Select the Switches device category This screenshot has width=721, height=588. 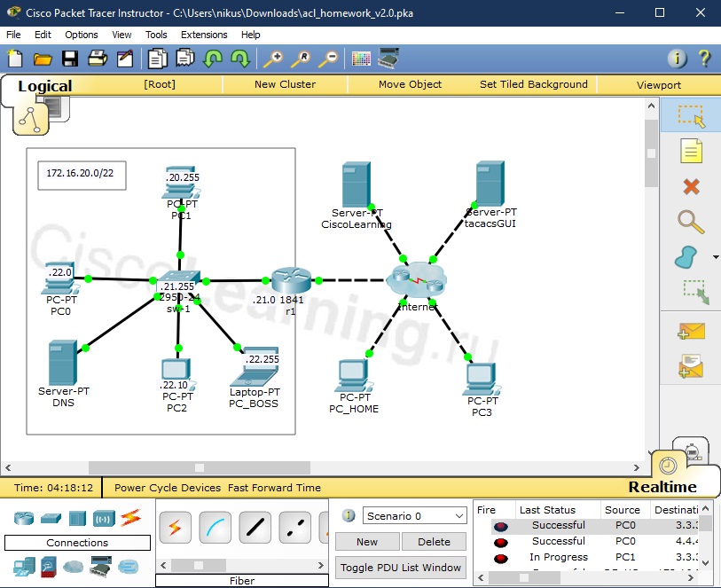tap(51, 519)
